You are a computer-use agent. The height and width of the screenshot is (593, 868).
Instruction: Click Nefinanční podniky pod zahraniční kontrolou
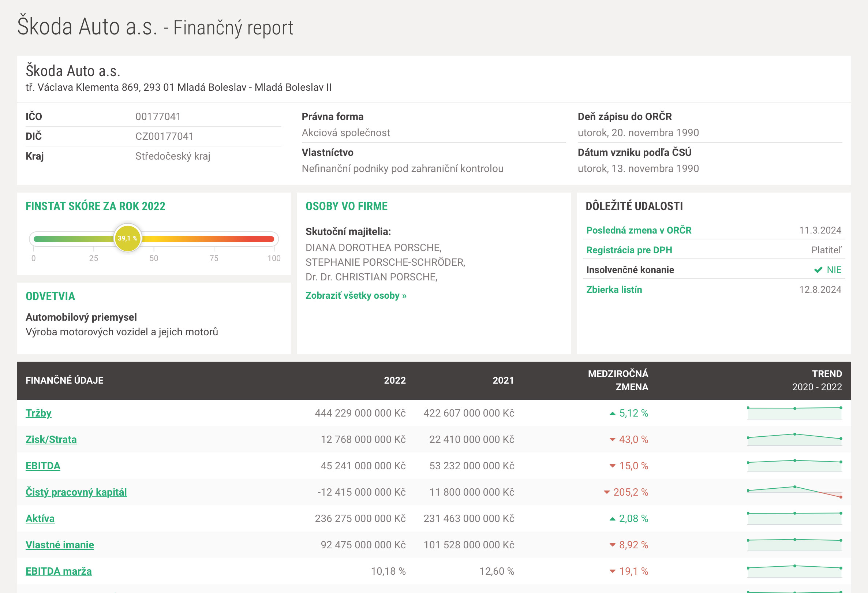(x=403, y=168)
